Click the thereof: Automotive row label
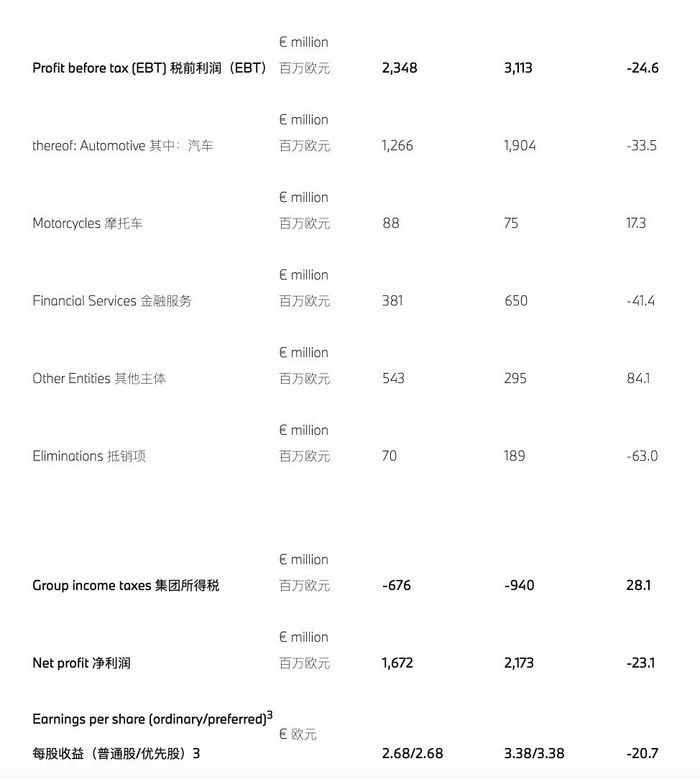The height and width of the screenshot is (779, 700). click(123, 146)
